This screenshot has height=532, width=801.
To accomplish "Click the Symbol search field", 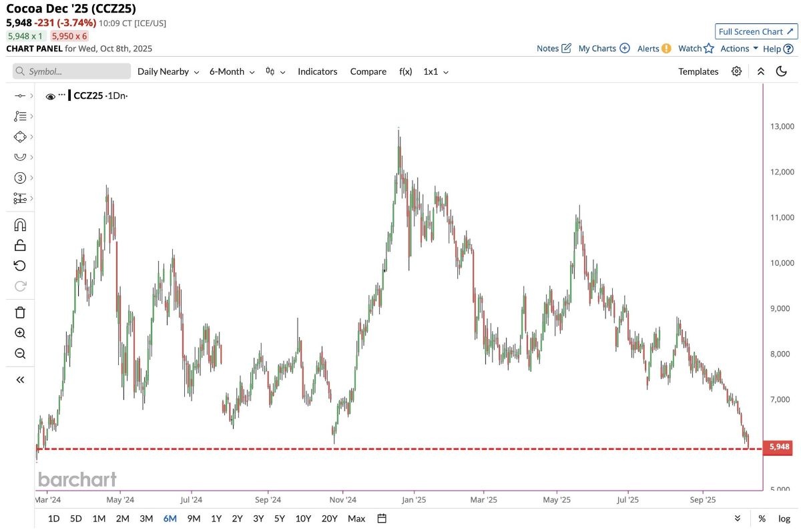I will (72, 71).
